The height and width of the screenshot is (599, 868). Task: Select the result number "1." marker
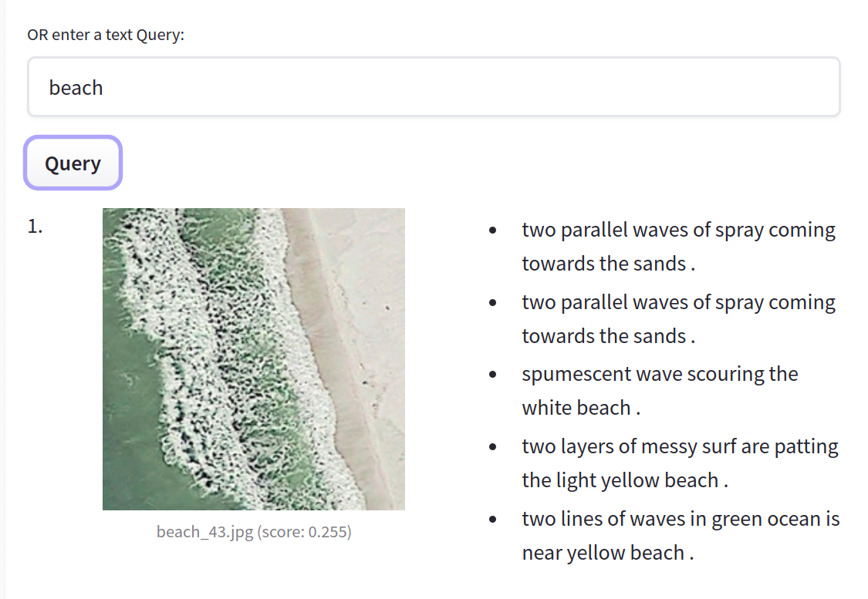[x=35, y=227]
